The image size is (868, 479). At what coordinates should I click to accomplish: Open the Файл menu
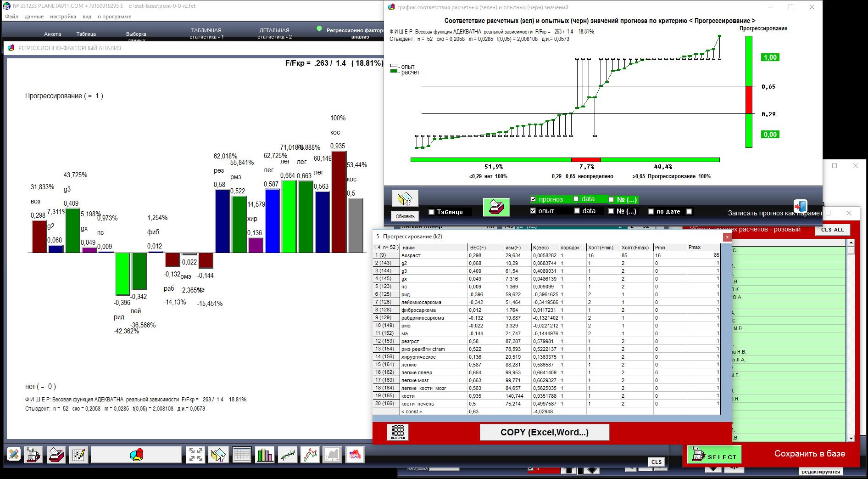point(11,17)
